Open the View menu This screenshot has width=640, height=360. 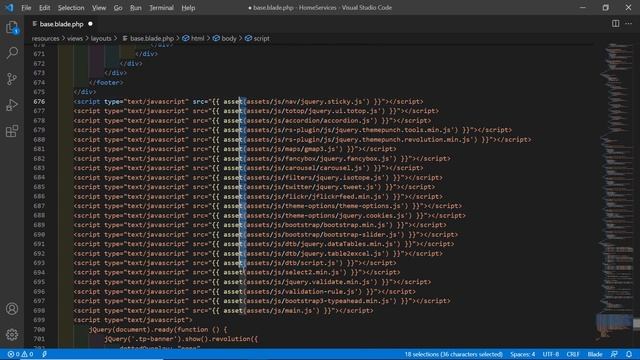click(99, 8)
